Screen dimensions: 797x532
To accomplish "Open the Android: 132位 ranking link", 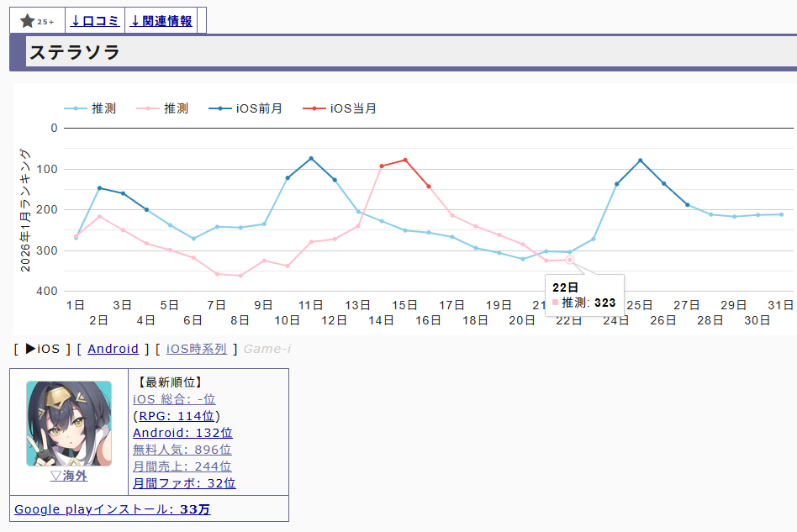I will click(182, 433).
